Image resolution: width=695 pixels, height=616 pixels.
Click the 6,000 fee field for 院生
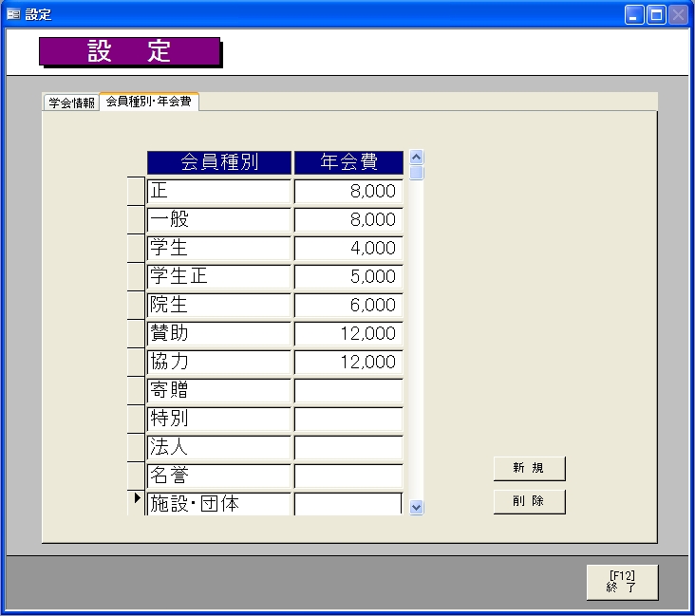pos(348,305)
